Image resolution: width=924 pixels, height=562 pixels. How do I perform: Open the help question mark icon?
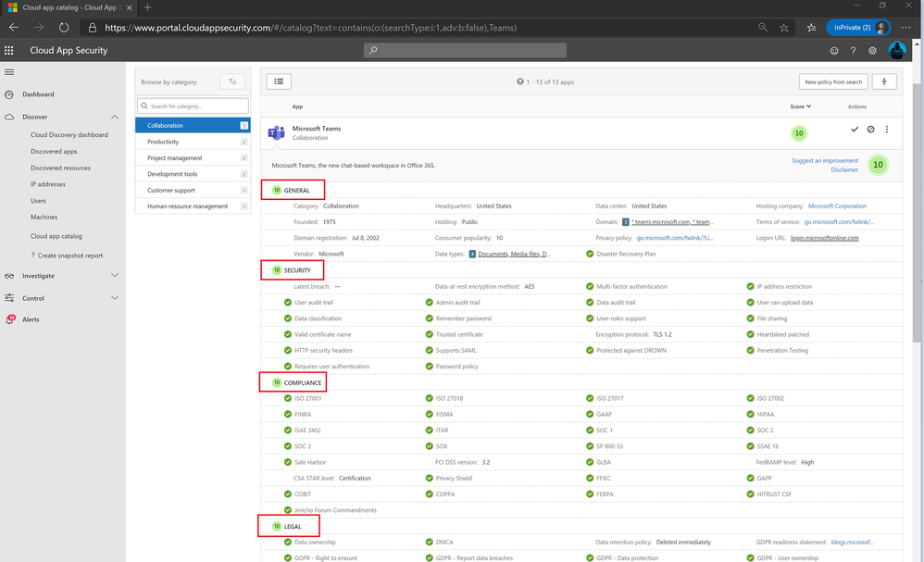[853, 51]
